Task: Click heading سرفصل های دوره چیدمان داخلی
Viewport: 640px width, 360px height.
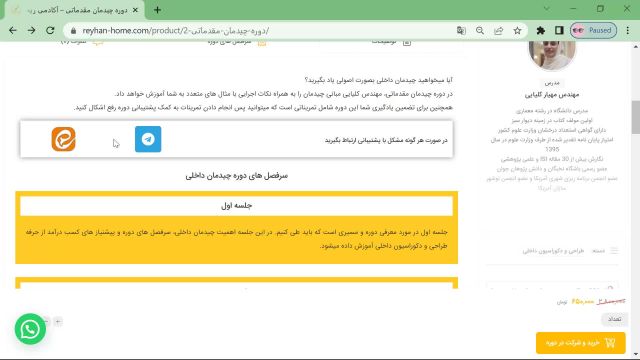Action: click(237, 176)
